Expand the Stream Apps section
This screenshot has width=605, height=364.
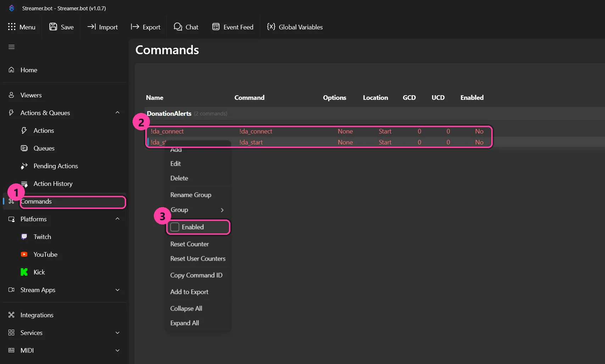(118, 290)
